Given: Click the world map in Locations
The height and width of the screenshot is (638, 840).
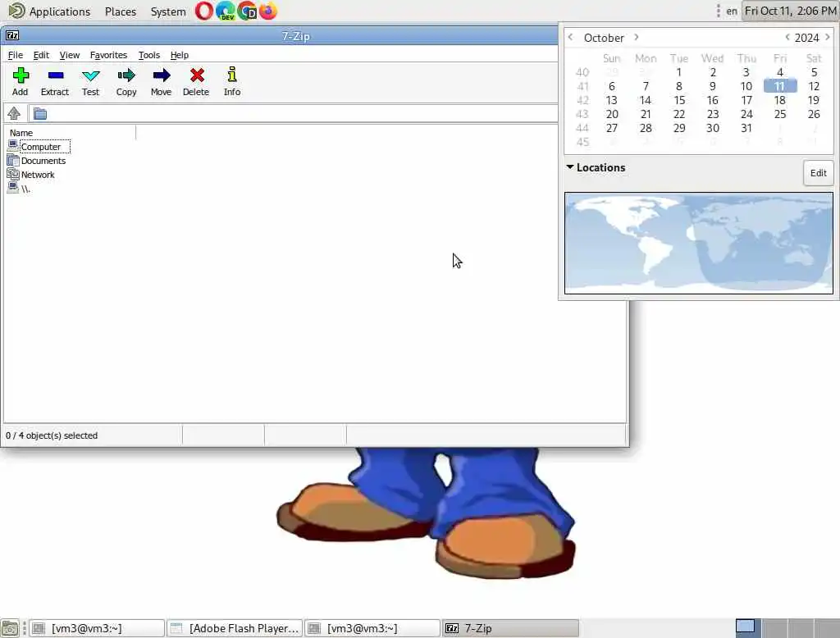Looking at the screenshot, I should coord(699,244).
